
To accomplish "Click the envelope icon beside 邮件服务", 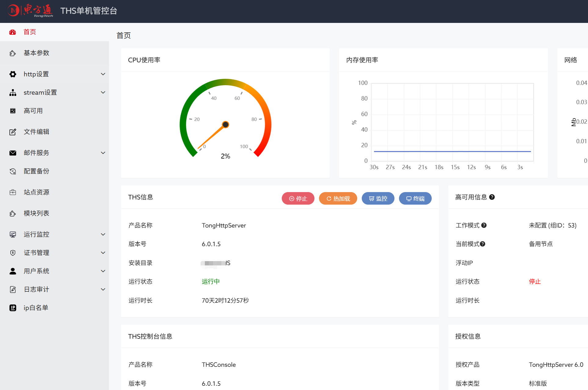I will [13, 153].
